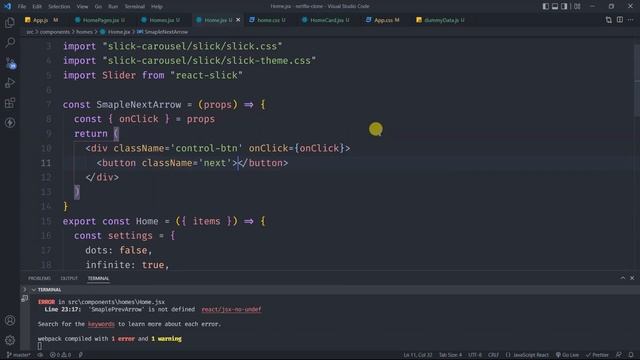
Task: Switch to the App.js editor tab
Action: 41,20
